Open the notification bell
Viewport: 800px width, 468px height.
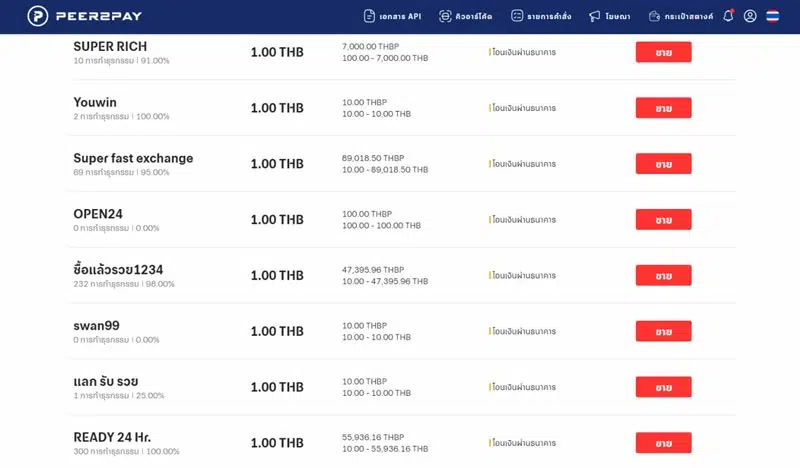coord(728,16)
